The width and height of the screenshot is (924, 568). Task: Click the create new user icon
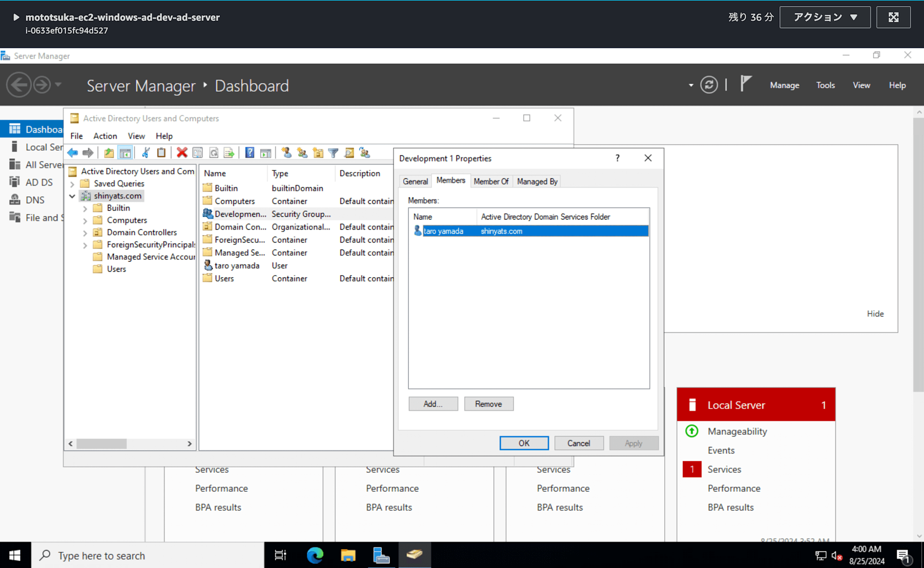point(286,153)
